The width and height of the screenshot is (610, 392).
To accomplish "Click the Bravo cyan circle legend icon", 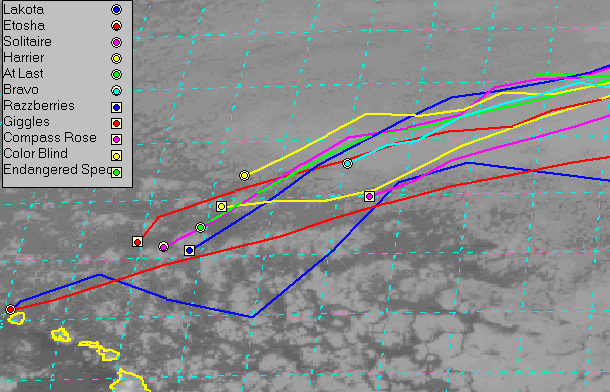I will click(x=116, y=91).
